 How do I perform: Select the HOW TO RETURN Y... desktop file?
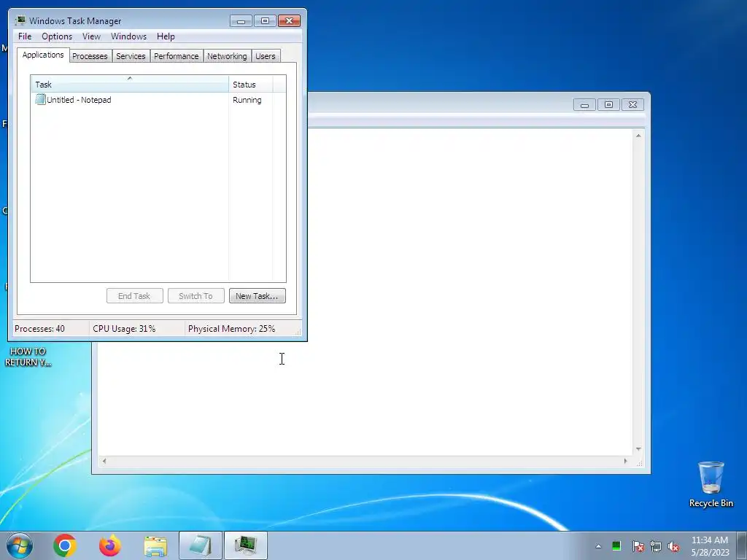tap(28, 357)
